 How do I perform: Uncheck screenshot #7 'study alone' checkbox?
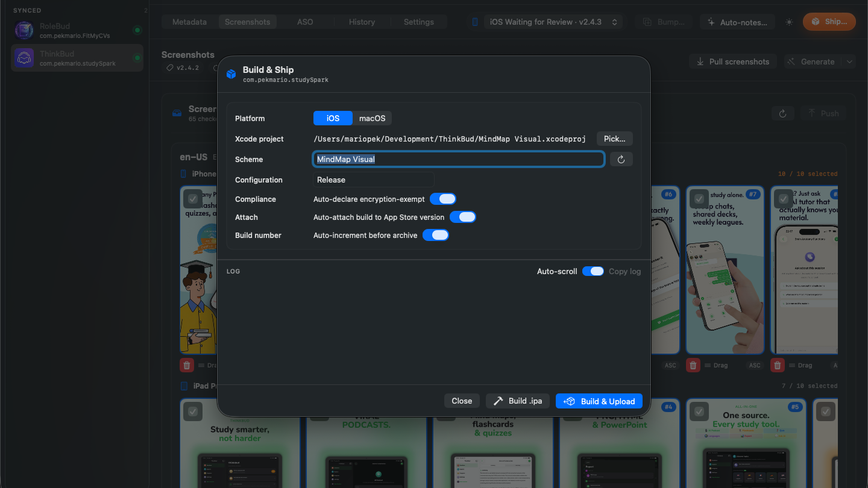[699, 199]
